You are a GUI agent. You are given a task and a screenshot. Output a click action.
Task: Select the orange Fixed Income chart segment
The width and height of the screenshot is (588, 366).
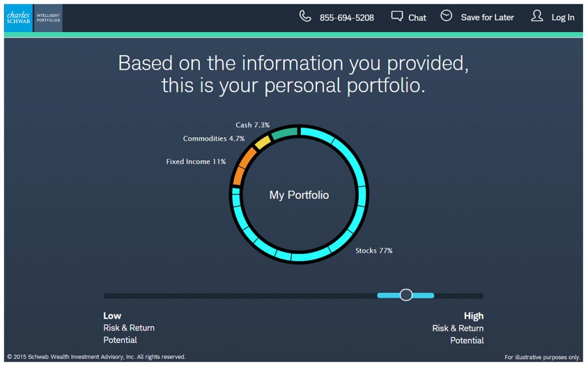pyautogui.click(x=241, y=167)
